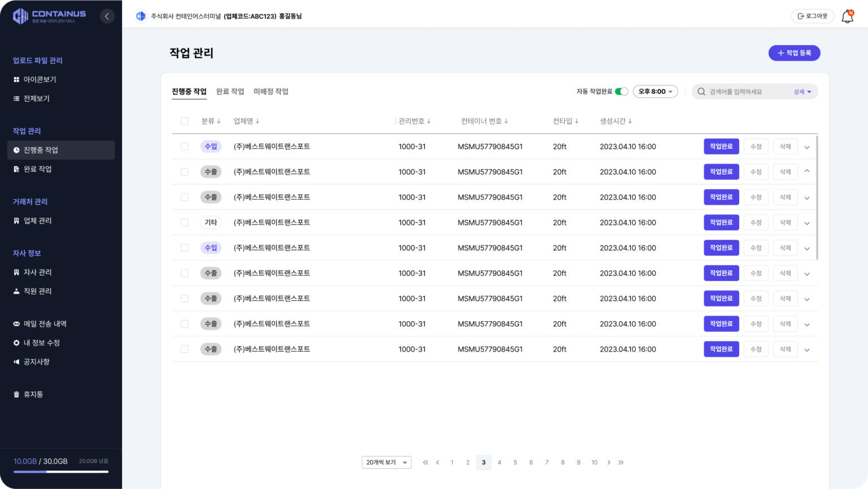Switch to the 완료 작업 tab
Image resolution: width=868 pixels, height=489 pixels.
(230, 92)
